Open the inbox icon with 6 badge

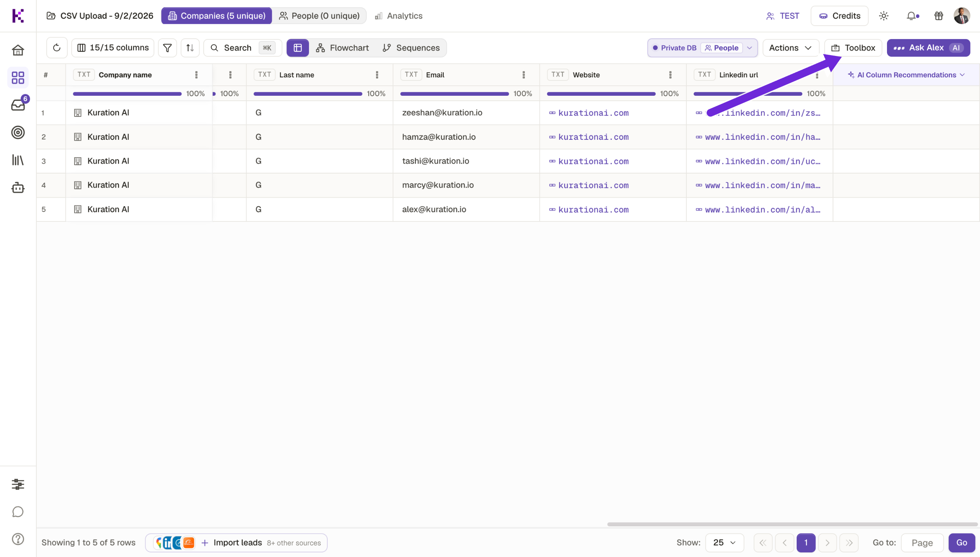point(18,105)
